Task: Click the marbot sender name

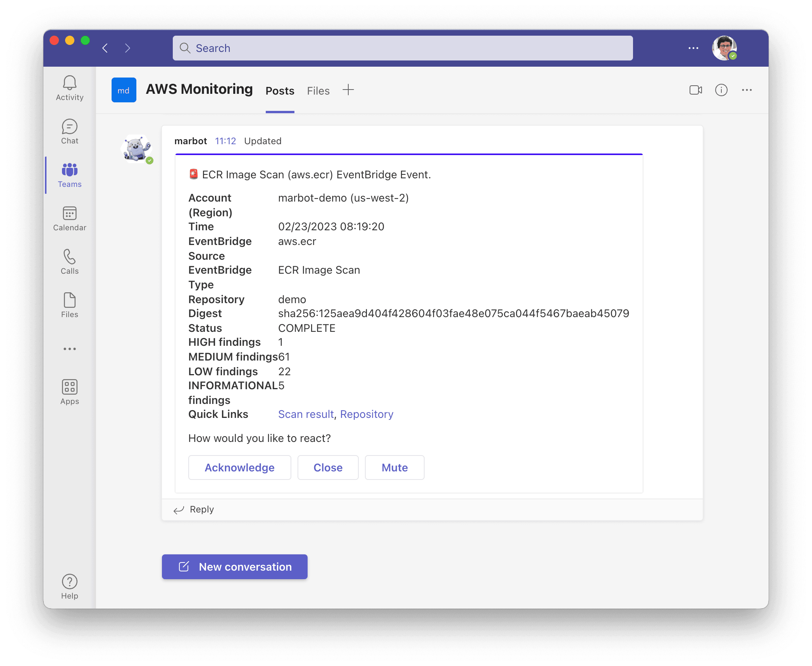Action: 191,141
